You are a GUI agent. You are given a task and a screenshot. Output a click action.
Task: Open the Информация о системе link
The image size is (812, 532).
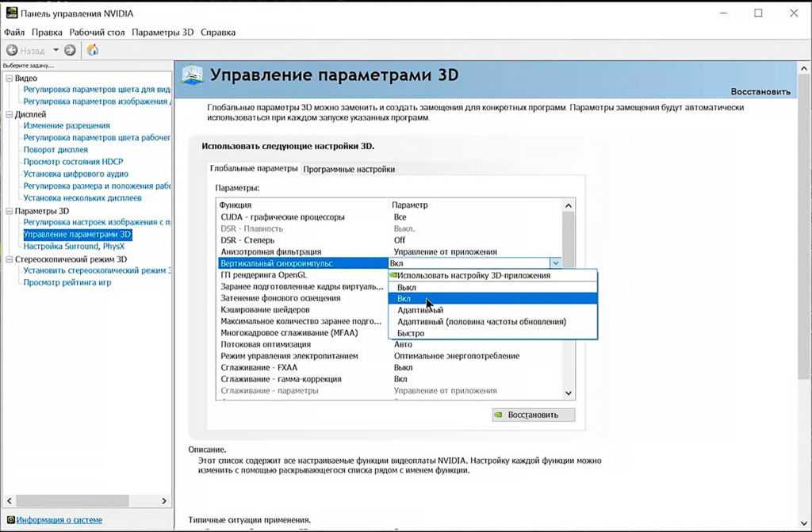coord(59,520)
